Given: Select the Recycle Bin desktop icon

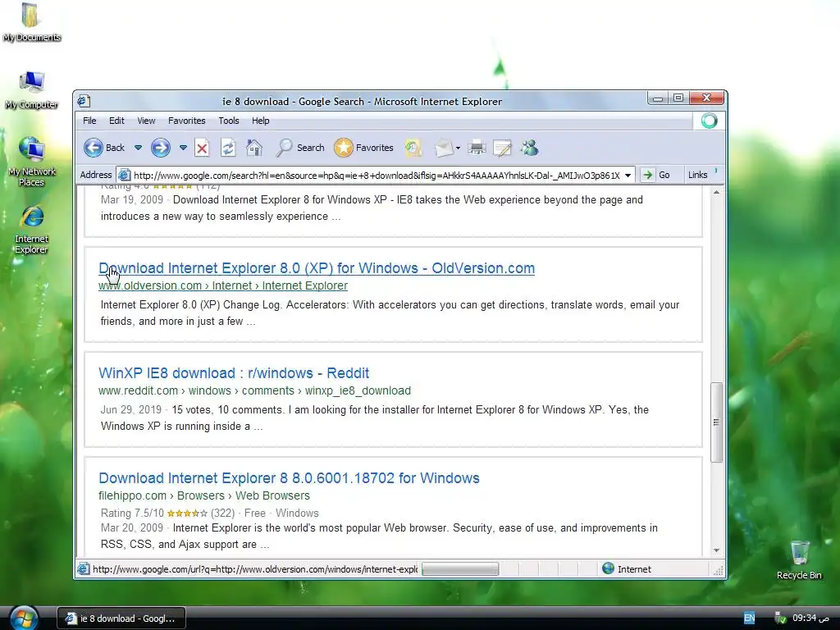Looking at the screenshot, I should coord(799,559).
